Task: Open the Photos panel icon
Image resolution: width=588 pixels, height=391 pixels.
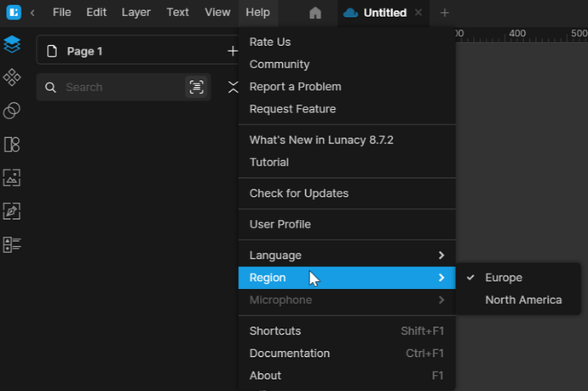Action: 12,177
